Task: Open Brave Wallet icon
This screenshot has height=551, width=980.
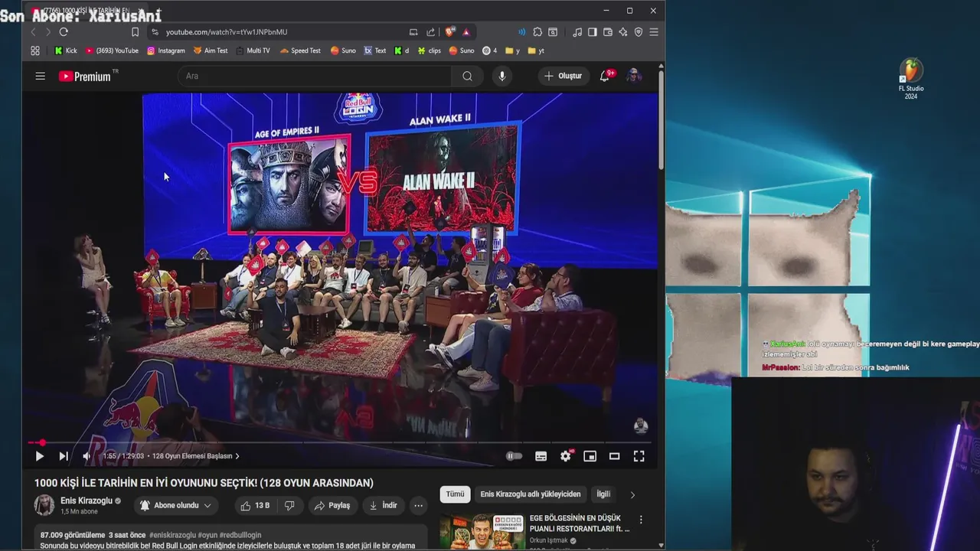Action: pyautogui.click(x=608, y=32)
